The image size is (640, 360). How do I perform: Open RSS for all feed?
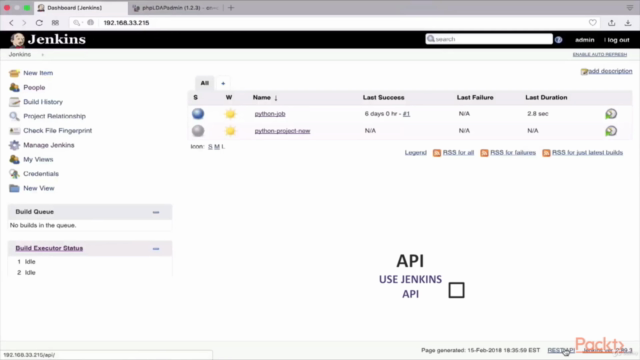click(458, 153)
